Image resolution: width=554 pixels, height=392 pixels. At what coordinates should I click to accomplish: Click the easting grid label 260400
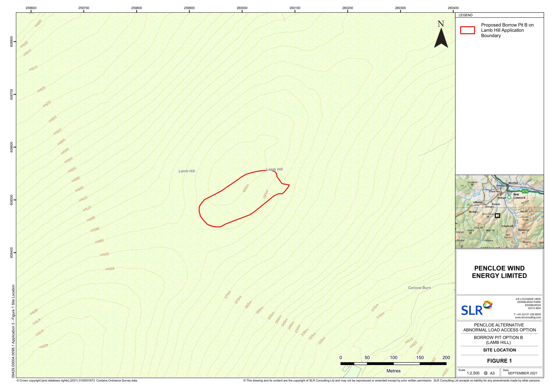453,8
